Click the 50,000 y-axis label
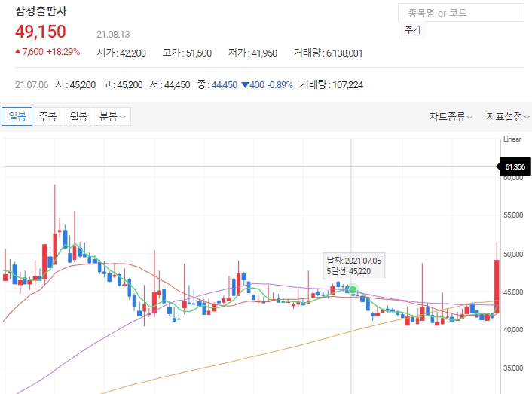This screenshot has height=394, width=532. point(513,255)
